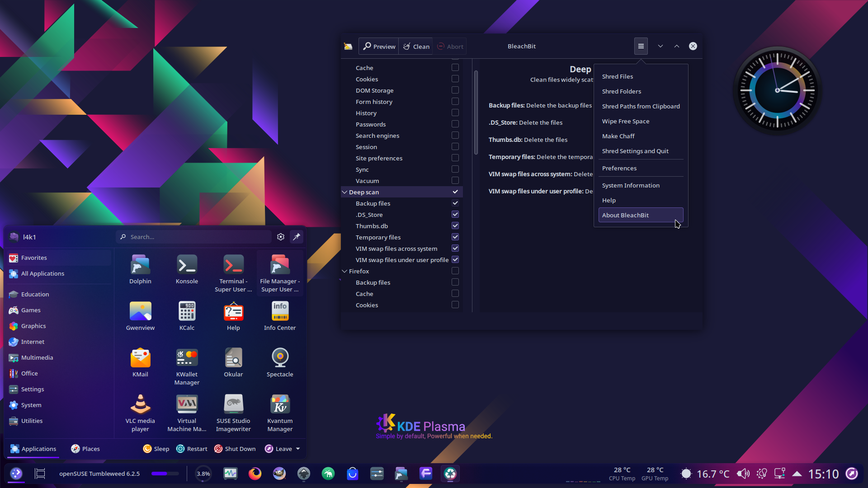Image resolution: width=868 pixels, height=488 pixels.
Task: Check the Firefox group checkbox
Action: tap(455, 271)
